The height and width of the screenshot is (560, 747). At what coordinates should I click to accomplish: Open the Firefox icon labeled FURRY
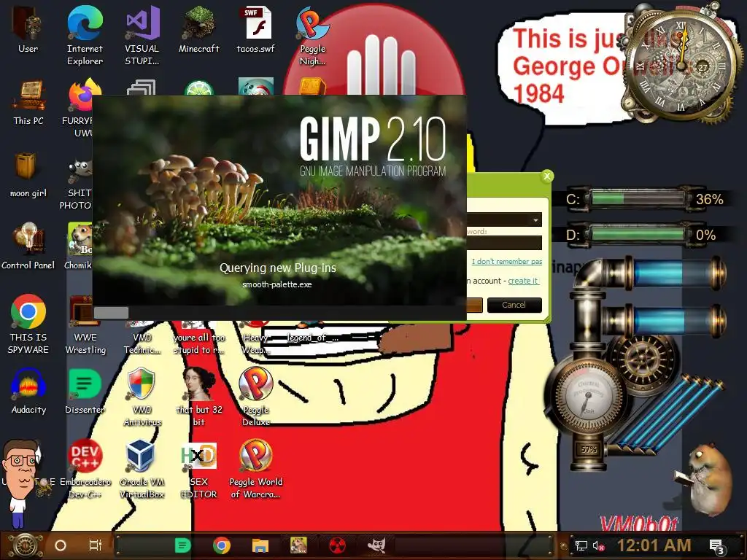click(x=79, y=107)
